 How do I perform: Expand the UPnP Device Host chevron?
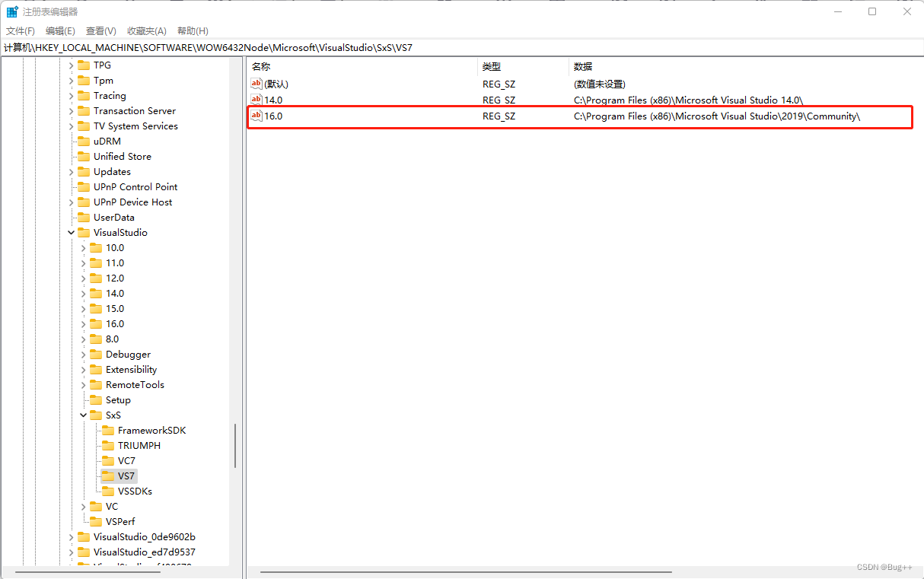click(72, 202)
